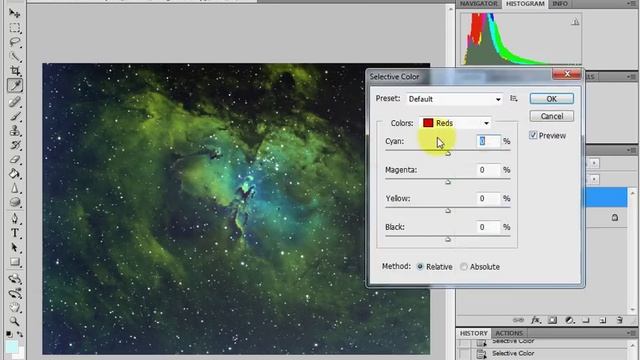Click the histogram cached data warning icon
Viewport: 640px width, 360px height.
coord(575,22)
